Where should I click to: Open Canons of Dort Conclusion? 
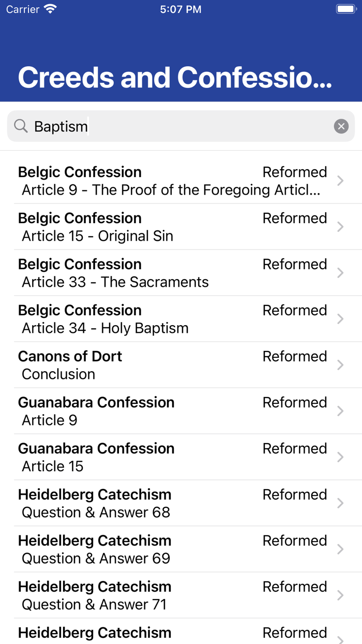coord(155,365)
